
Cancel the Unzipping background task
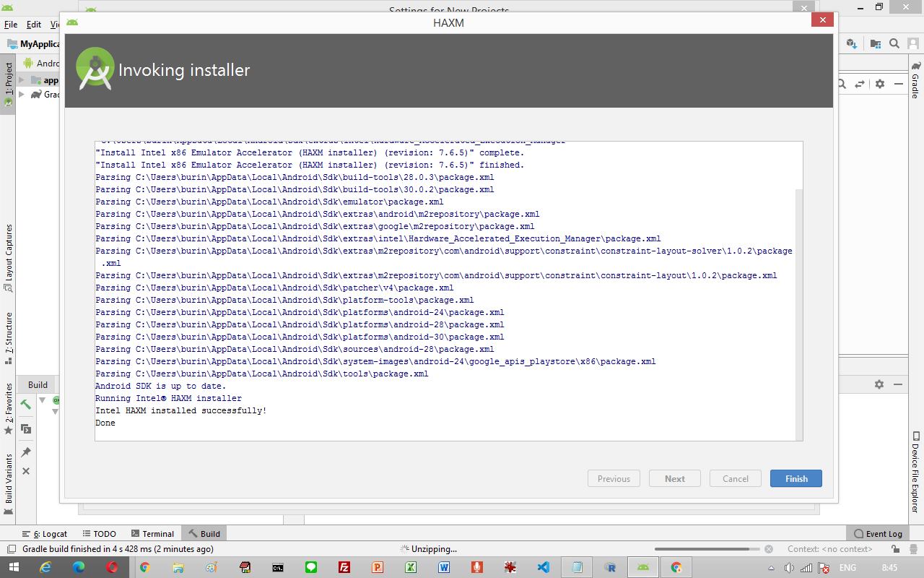pyautogui.click(x=769, y=549)
